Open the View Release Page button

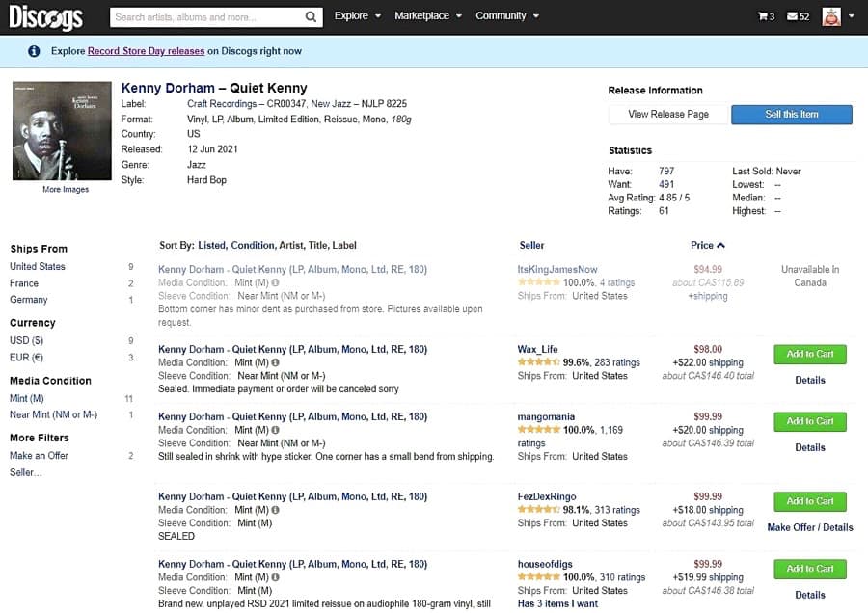point(667,114)
